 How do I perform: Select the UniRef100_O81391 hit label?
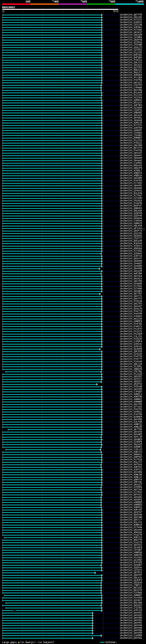[x=131, y=17]
